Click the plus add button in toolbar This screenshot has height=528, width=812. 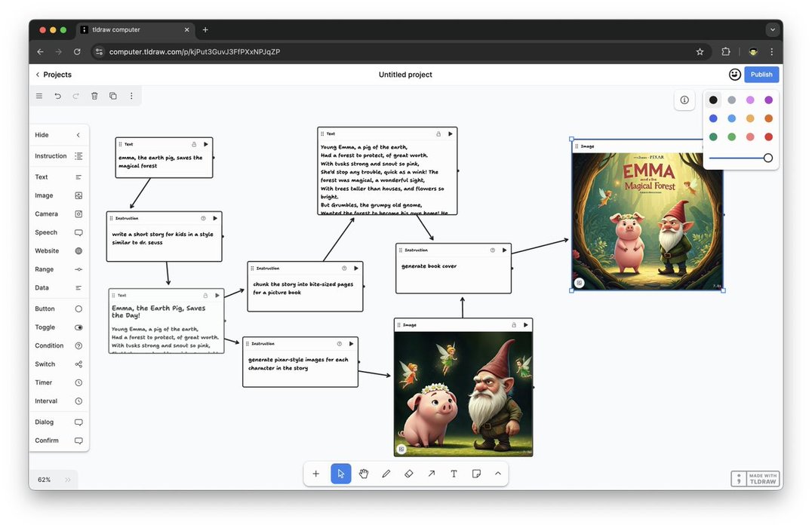tap(316, 474)
